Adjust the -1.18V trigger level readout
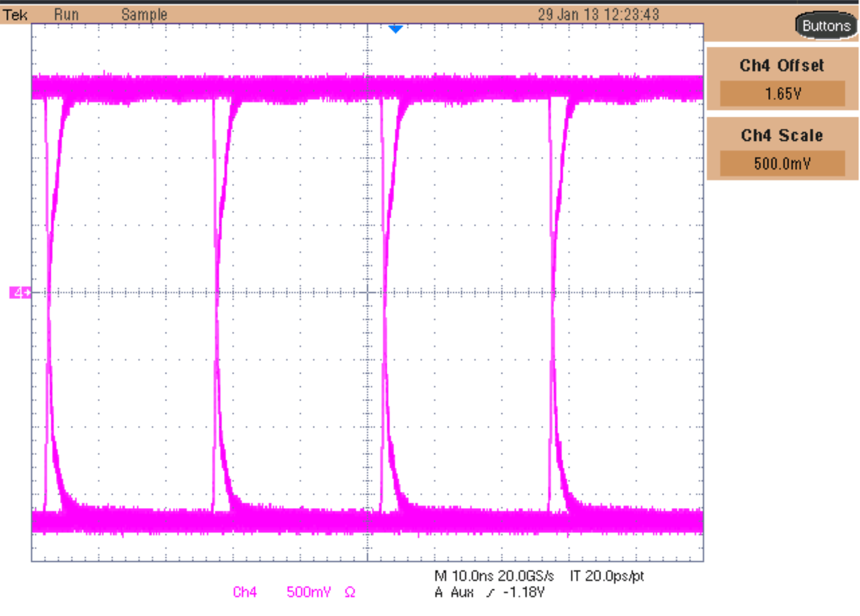The width and height of the screenshot is (860, 616). point(524,592)
